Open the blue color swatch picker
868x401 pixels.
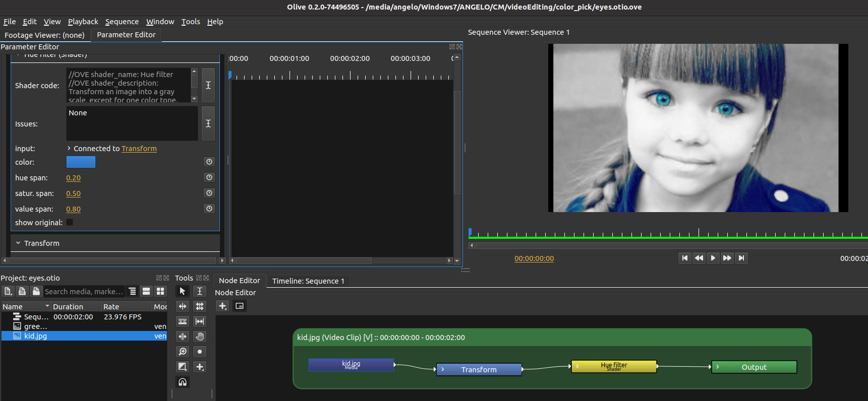pyautogui.click(x=81, y=162)
